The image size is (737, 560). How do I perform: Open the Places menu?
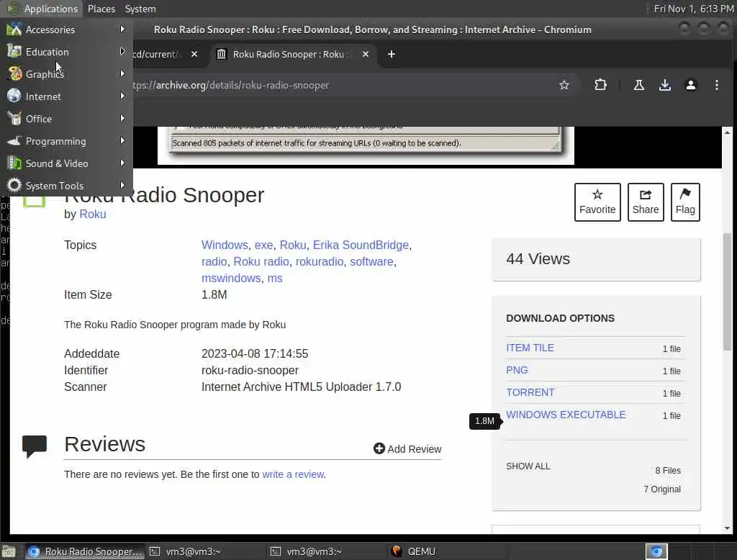(101, 9)
